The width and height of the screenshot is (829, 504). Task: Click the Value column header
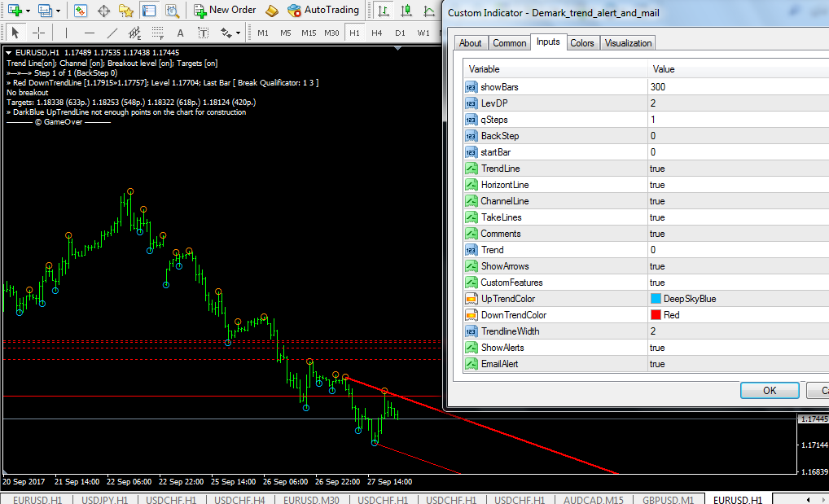[738, 69]
